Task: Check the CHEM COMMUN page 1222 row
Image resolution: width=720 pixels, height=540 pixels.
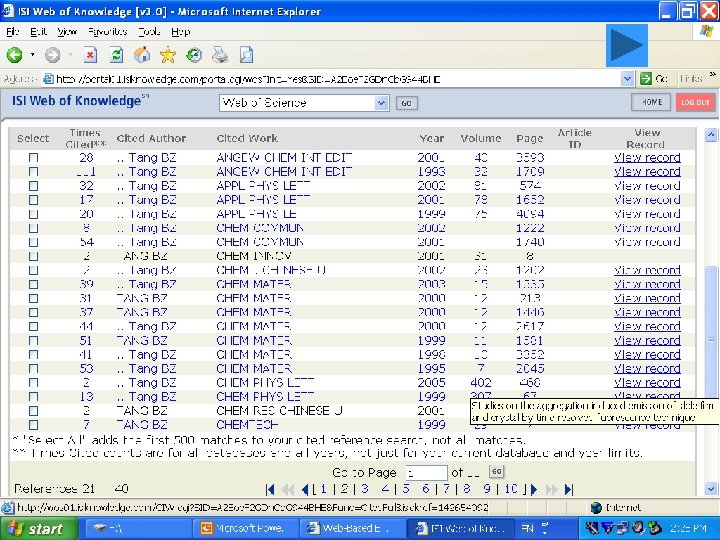Action: coord(33,228)
